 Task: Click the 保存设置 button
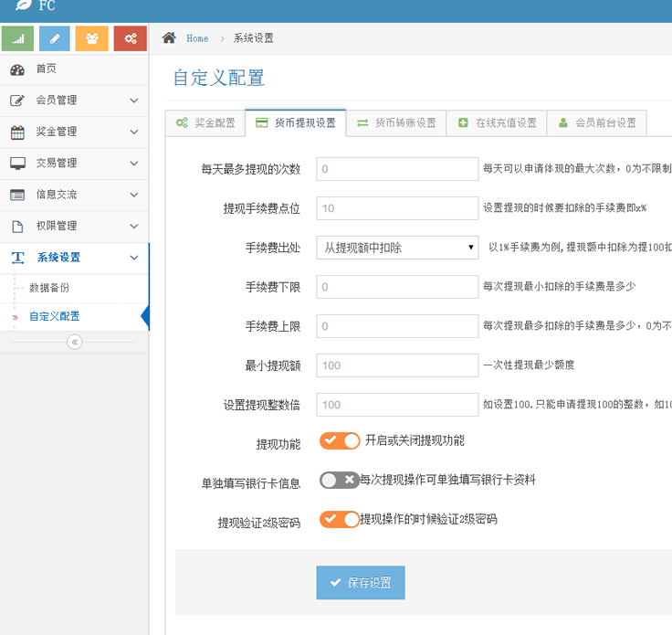[x=361, y=583]
